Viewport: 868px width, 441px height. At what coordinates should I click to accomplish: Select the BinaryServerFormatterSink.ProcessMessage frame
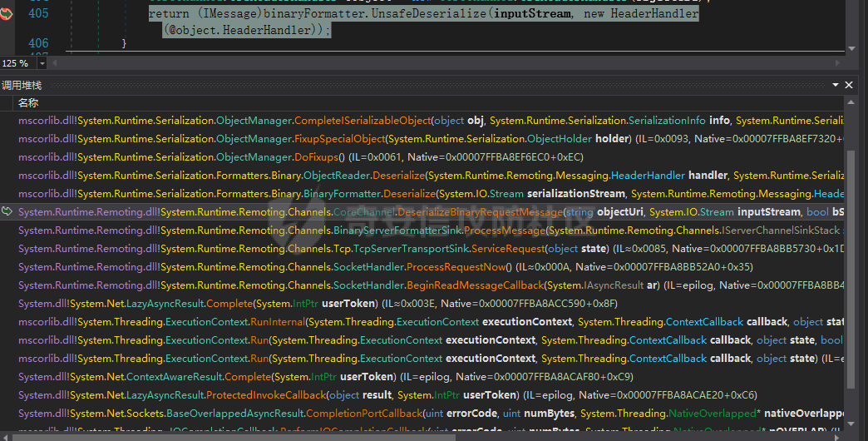coord(429,230)
